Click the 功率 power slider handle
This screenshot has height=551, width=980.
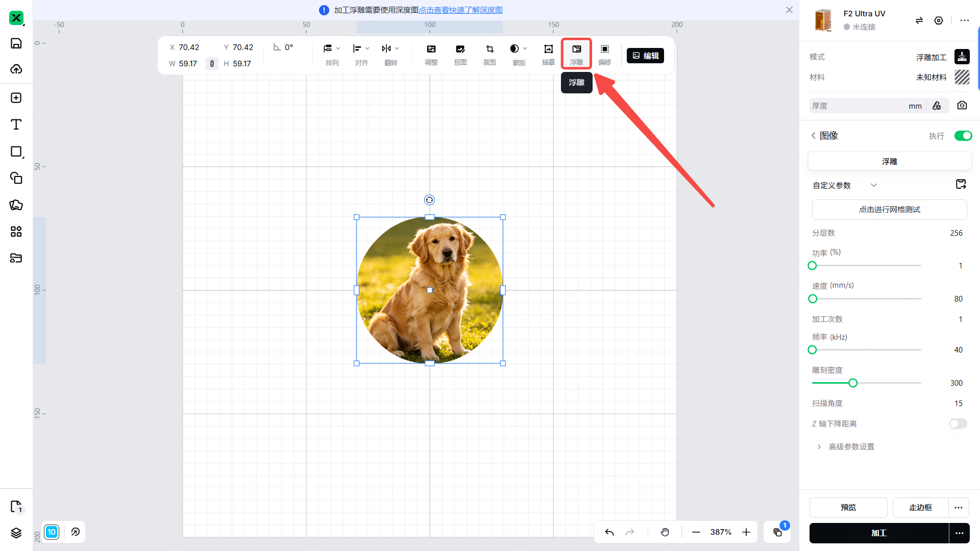point(813,266)
